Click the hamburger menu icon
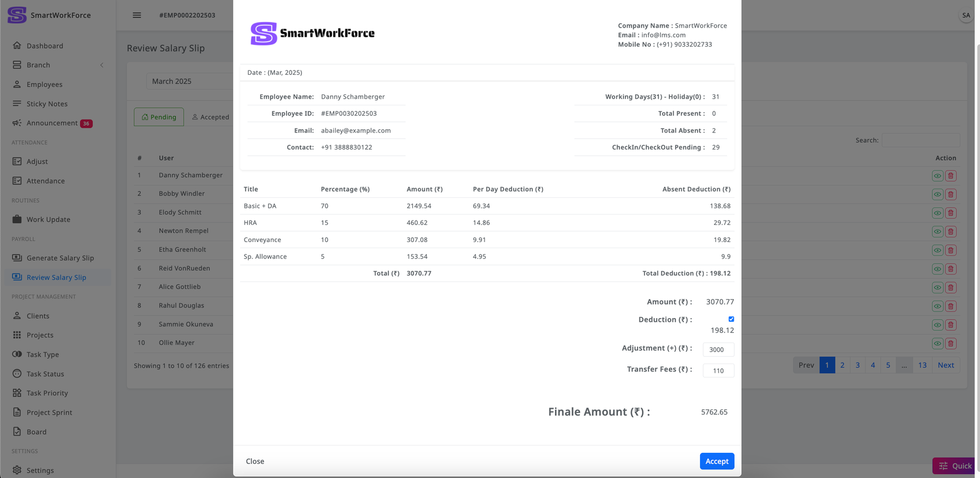This screenshot has width=980, height=478. coord(137,15)
